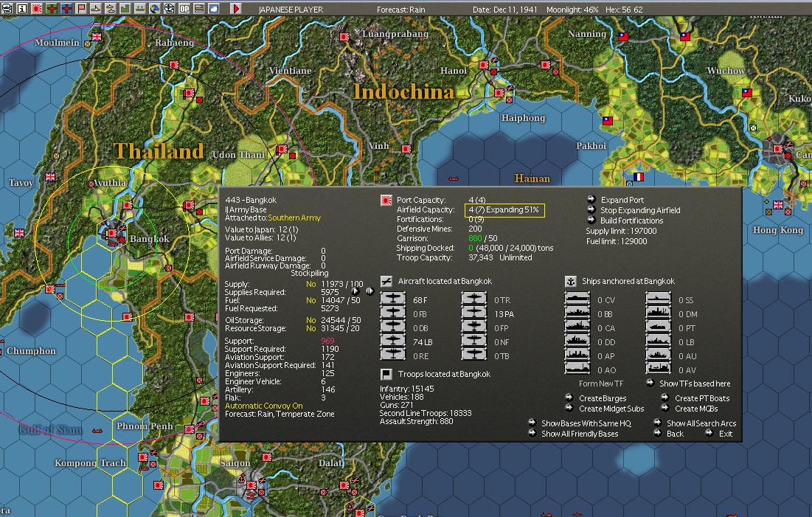
Task: Click the green factory industry toolbar icon
Action: 125,8
